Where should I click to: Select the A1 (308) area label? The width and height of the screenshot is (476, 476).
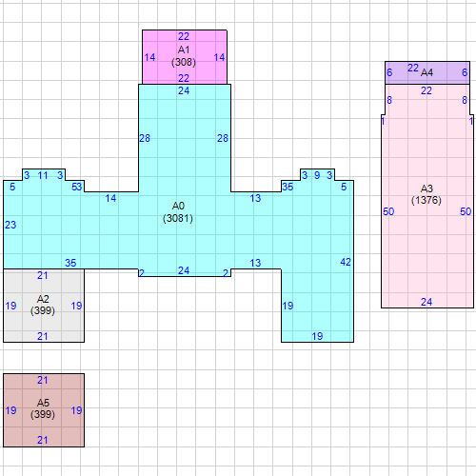[x=184, y=56]
